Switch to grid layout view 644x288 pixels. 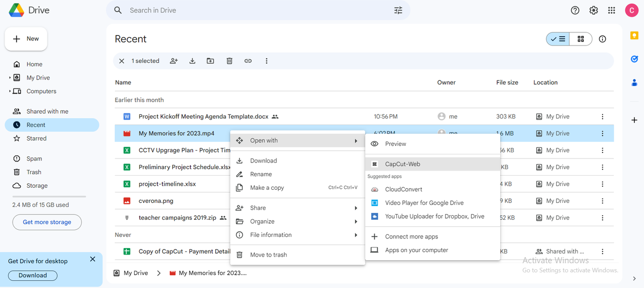[x=581, y=39]
